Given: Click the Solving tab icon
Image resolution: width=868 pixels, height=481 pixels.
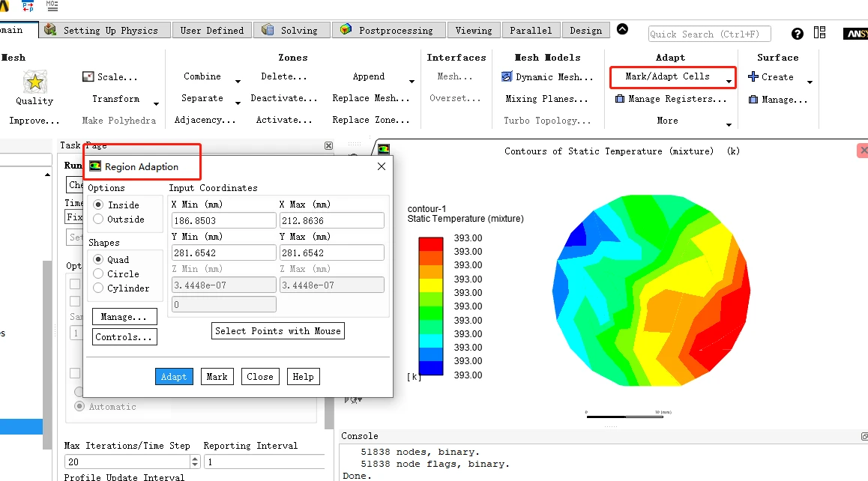Looking at the screenshot, I should click(268, 30).
